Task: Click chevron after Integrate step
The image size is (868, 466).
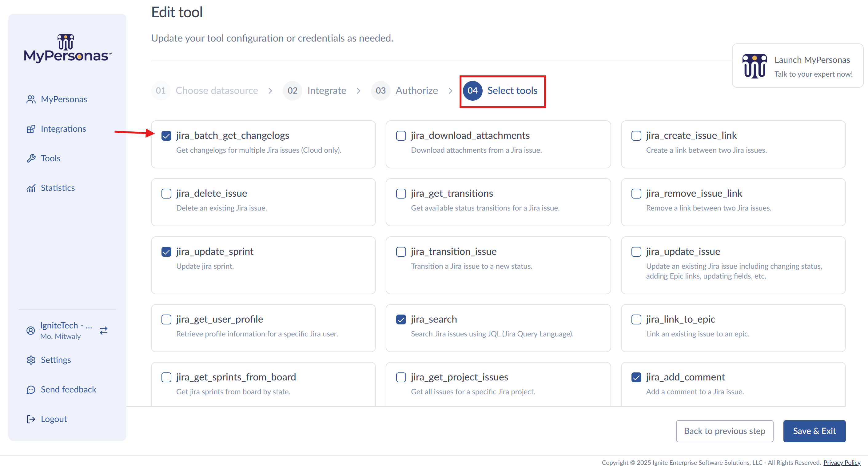Action: tap(359, 90)
